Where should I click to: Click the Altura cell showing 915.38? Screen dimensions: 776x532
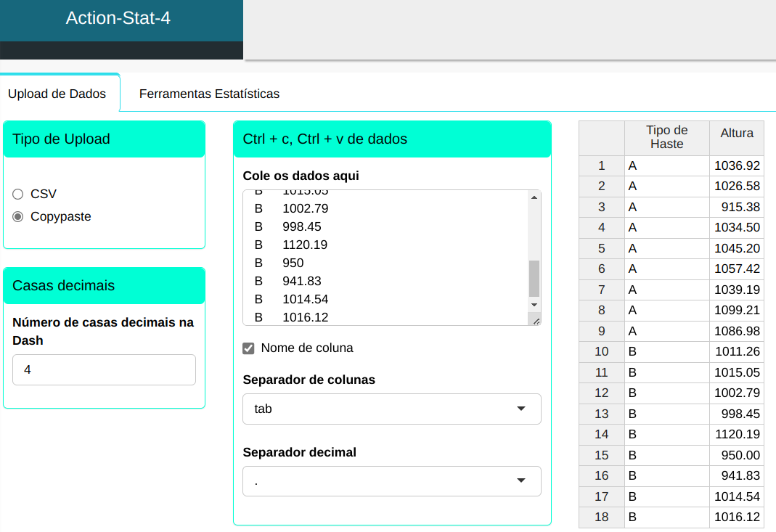(x=736, y=207)
